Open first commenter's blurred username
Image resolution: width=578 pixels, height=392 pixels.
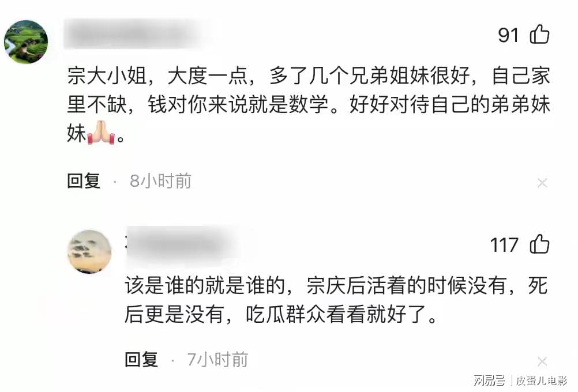[x=134, y=34]
